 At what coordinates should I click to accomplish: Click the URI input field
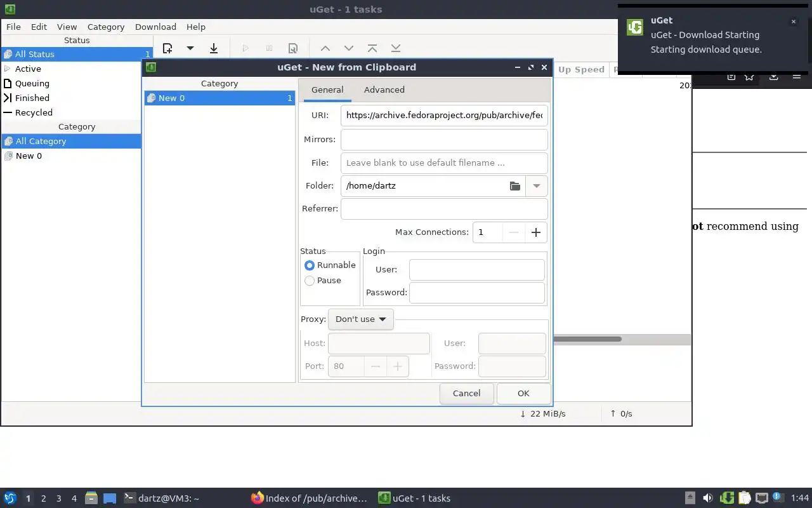[444, 116]
